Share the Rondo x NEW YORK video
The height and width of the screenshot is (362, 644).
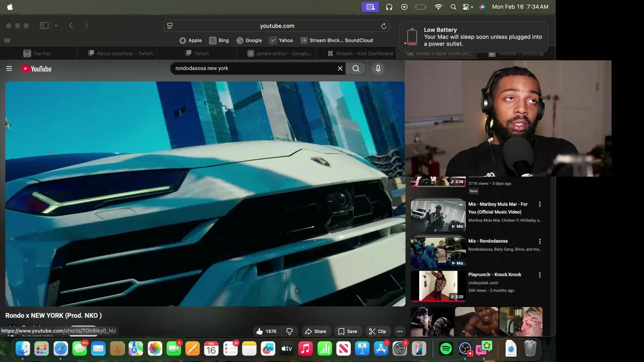[x=315, y=331]
